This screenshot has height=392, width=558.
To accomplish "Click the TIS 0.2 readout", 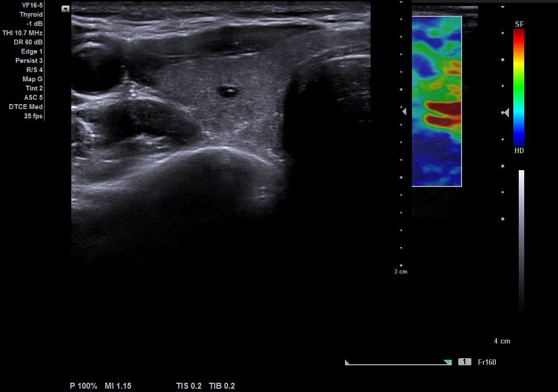I will (x=189, y=386).
